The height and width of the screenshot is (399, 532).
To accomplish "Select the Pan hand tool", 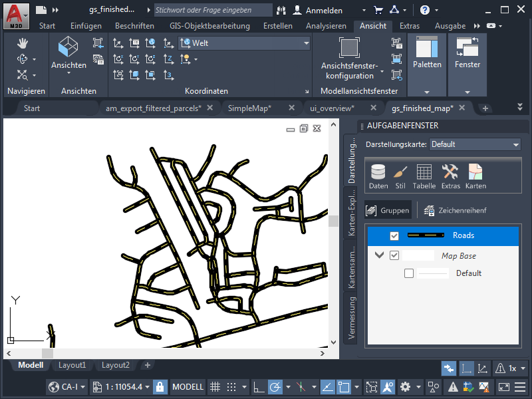I will (x=23, y=43).
